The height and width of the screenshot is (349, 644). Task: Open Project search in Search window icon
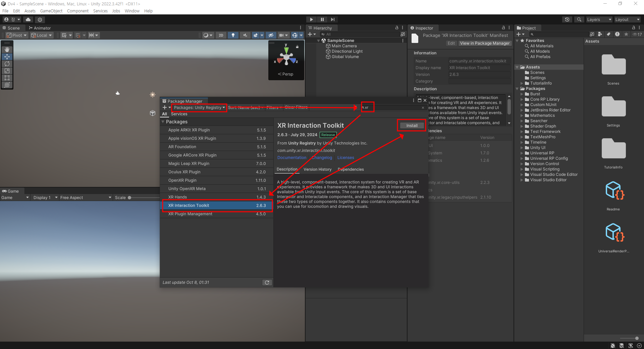coord(592,34)
